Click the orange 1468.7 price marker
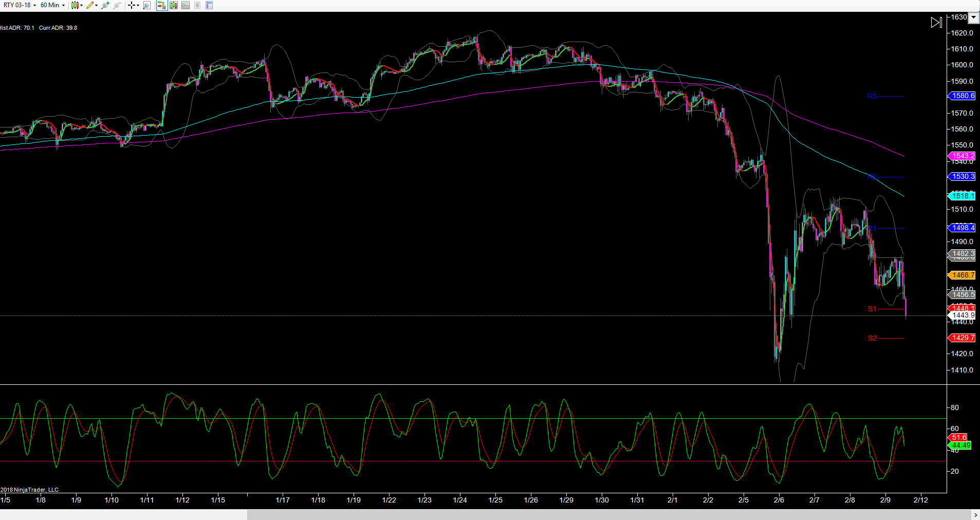This screenshot has width=980, height=520. (961, 275)
